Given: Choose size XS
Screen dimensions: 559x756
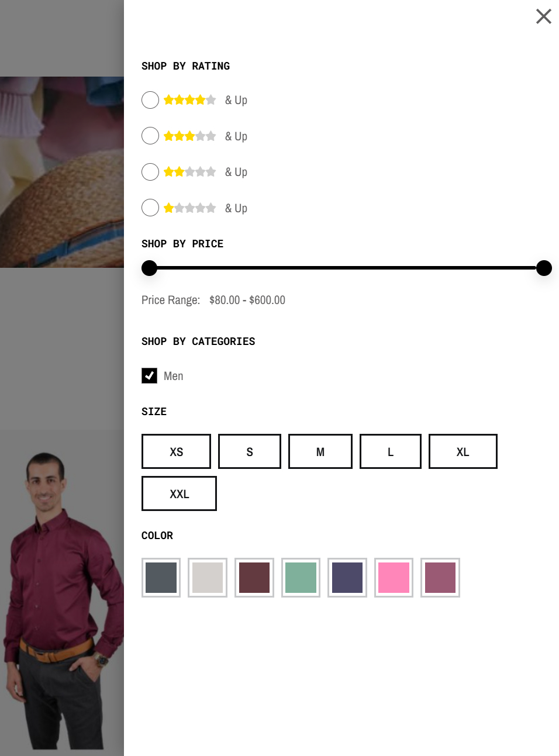Looking at the screenshot, I should (176, 451).
